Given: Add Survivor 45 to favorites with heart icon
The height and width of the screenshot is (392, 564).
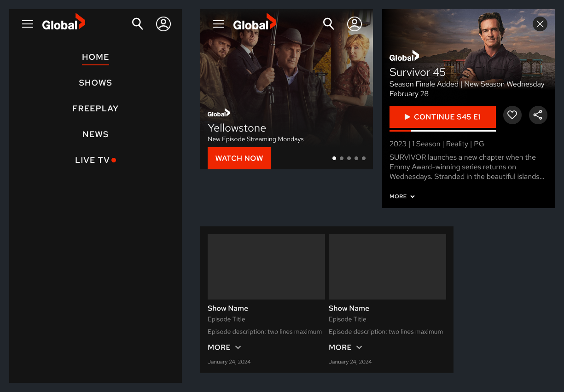Looking at the screenshot, I should point(512,115).
